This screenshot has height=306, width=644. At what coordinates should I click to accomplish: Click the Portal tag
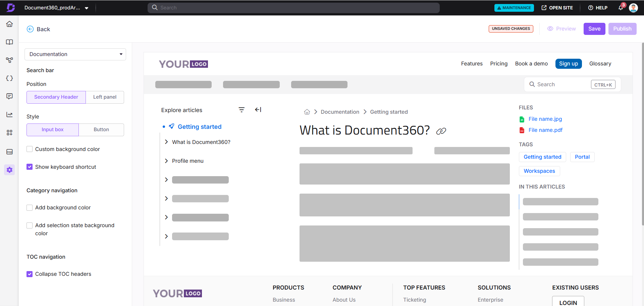point(582,157)
